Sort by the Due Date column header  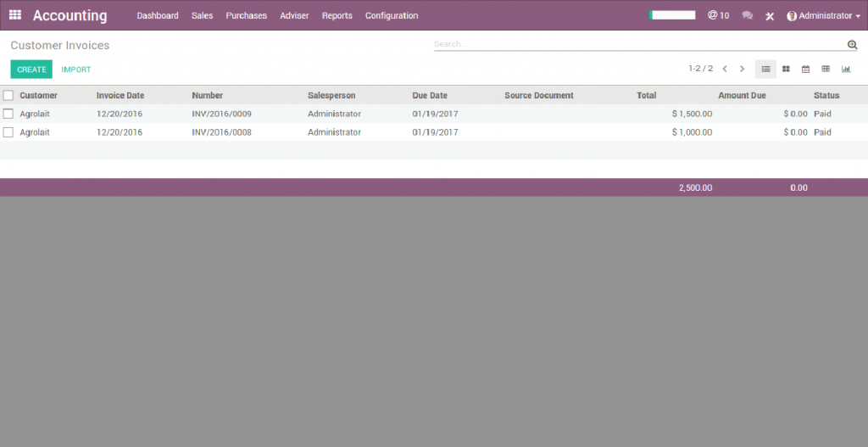(430, 95)
